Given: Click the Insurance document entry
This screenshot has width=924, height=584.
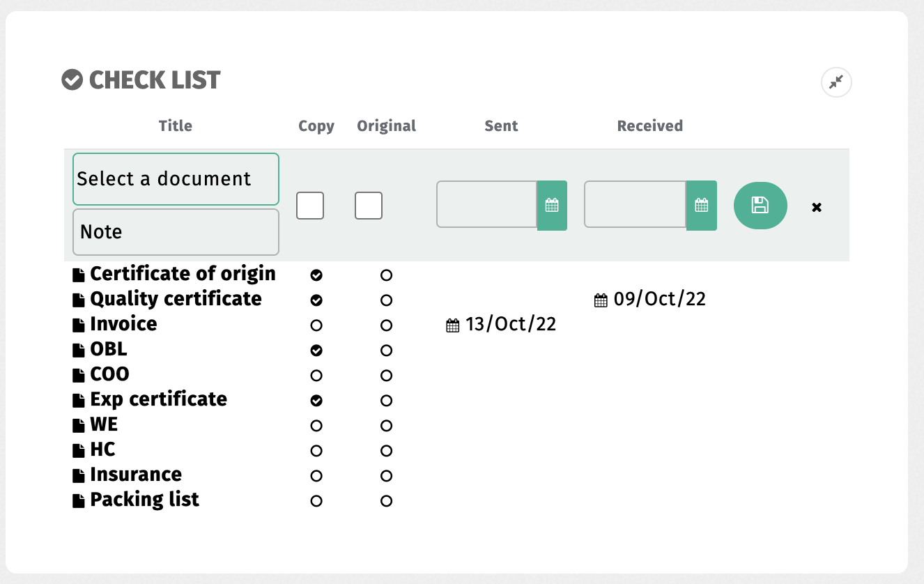Looking at the screenshot, I should tap(136, 475).
